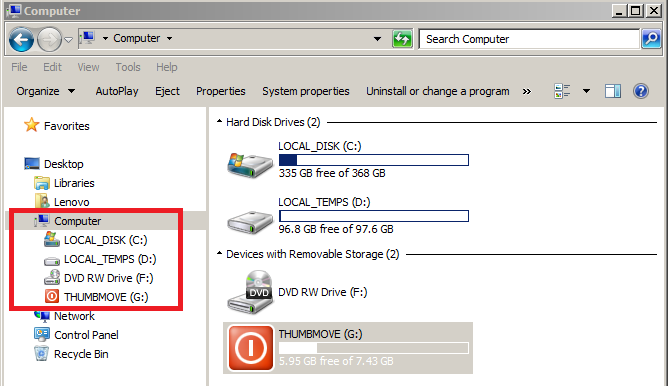This screenshot has width=668, height=386.
Task: Click the 5.95 GB free of 7.43 GB text
Action: (336, 361)
